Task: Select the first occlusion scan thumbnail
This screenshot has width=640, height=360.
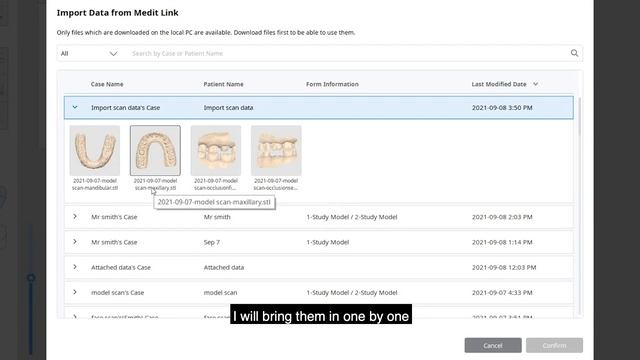Action: (216, 151)
